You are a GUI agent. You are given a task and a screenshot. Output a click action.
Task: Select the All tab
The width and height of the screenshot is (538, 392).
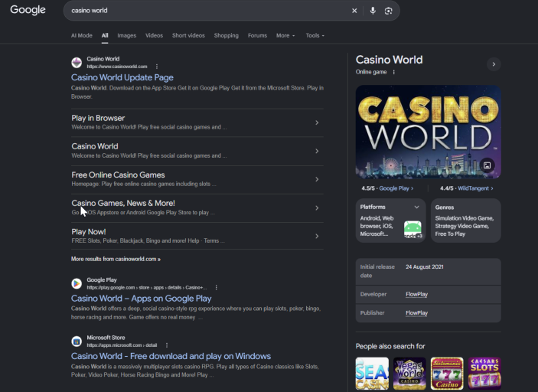(x=105, y=35)
